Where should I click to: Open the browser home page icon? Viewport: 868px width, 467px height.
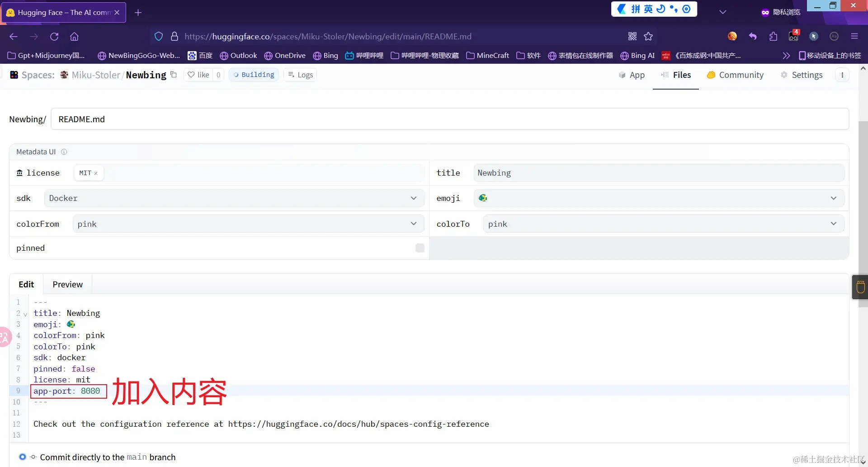74,37
